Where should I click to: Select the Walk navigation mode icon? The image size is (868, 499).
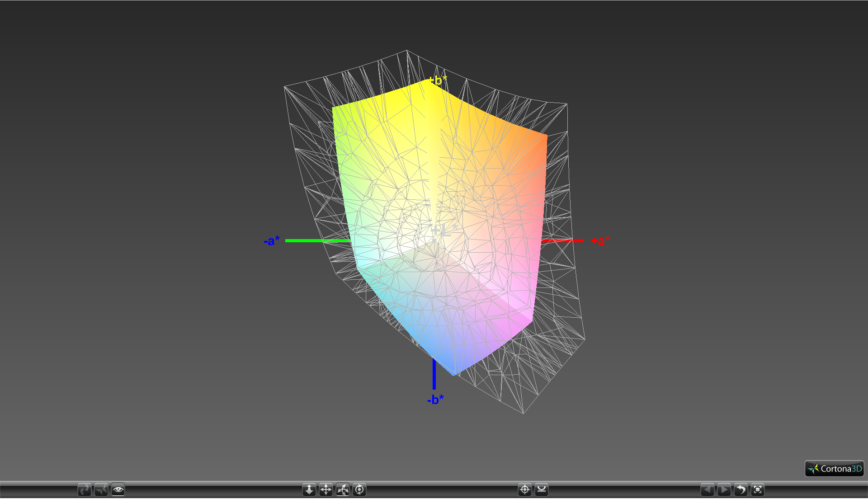coord(85,490)
